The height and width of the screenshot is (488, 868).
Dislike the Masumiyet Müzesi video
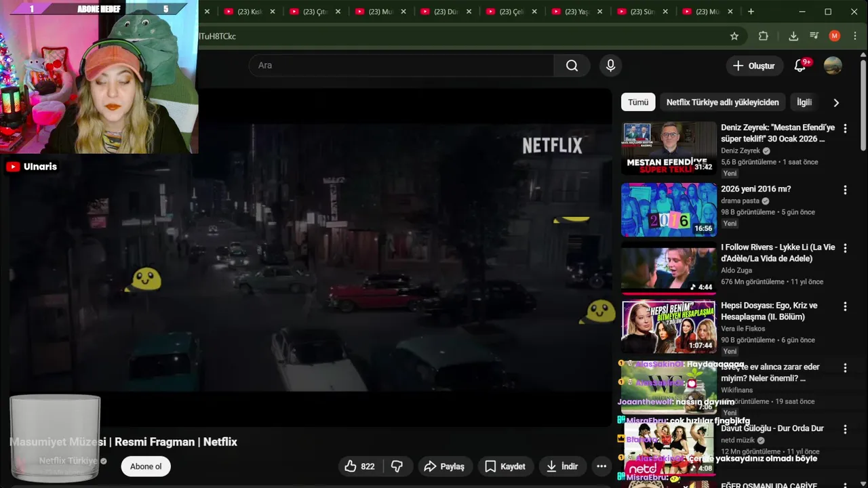[397, 466]
